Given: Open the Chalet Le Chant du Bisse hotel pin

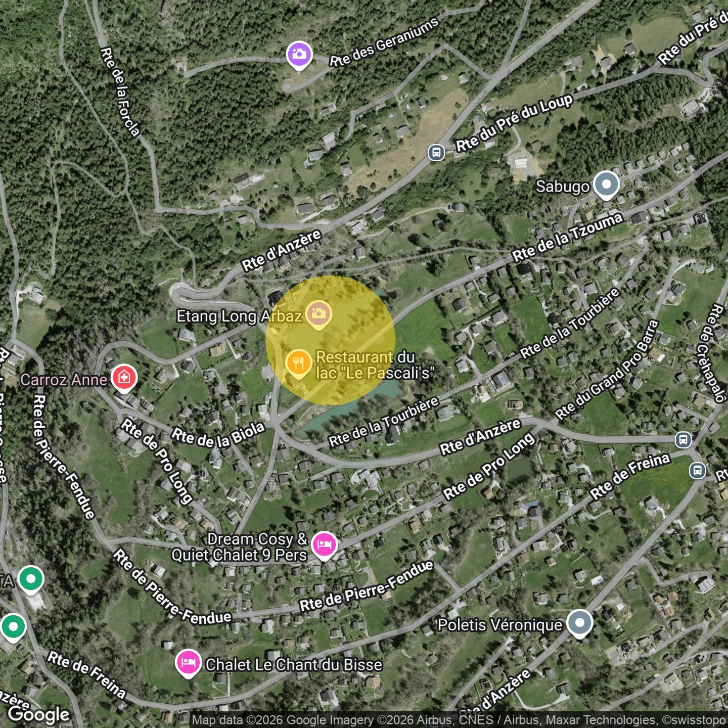Looking at the screenshot, I should (x=188, y=662).
